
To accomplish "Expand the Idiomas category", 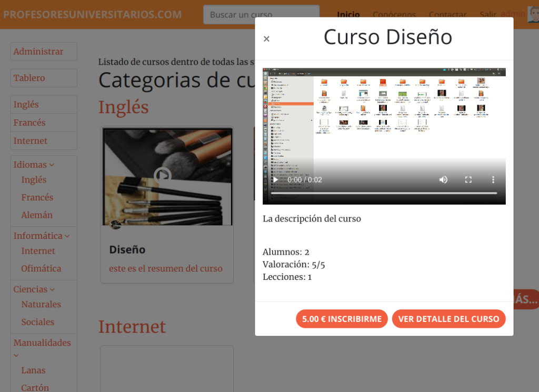I will tap(34, 165).
